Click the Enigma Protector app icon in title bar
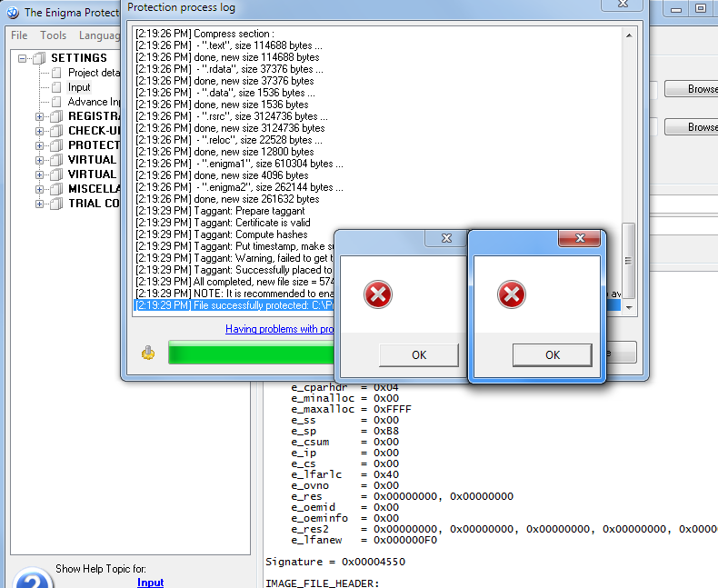Screen dimensions: 718x588 13,13
